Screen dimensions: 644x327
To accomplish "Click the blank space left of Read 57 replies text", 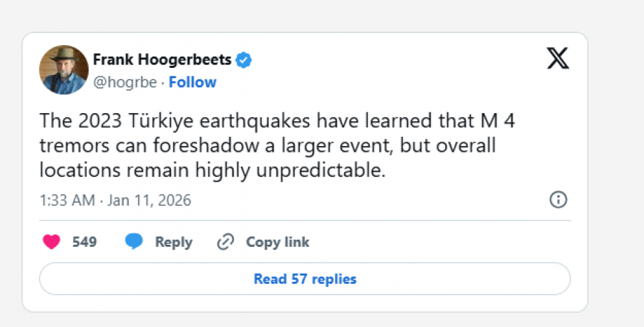I will point(143,279).
